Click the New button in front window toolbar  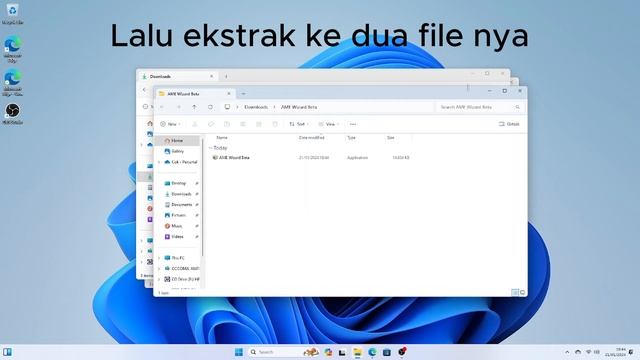[x=170, y=124]
